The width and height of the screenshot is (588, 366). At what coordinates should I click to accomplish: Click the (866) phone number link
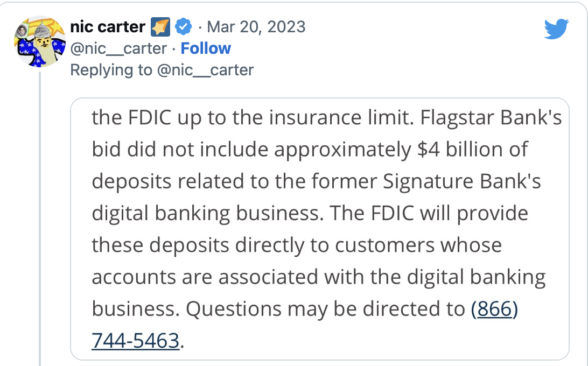click(x=494, y=309)
